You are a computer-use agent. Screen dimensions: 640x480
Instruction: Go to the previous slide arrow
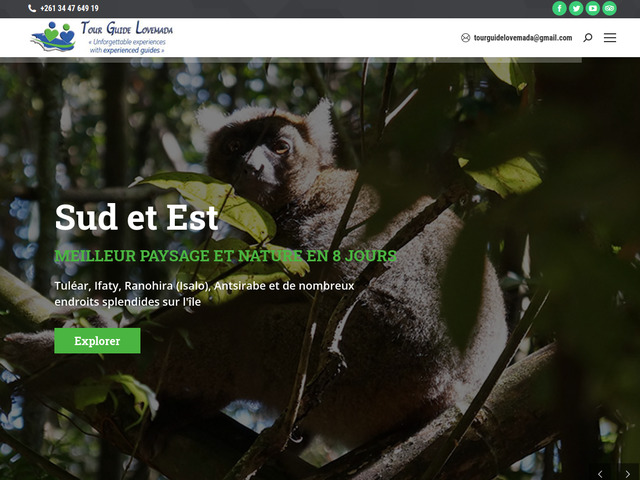click(x=600, y=474)
